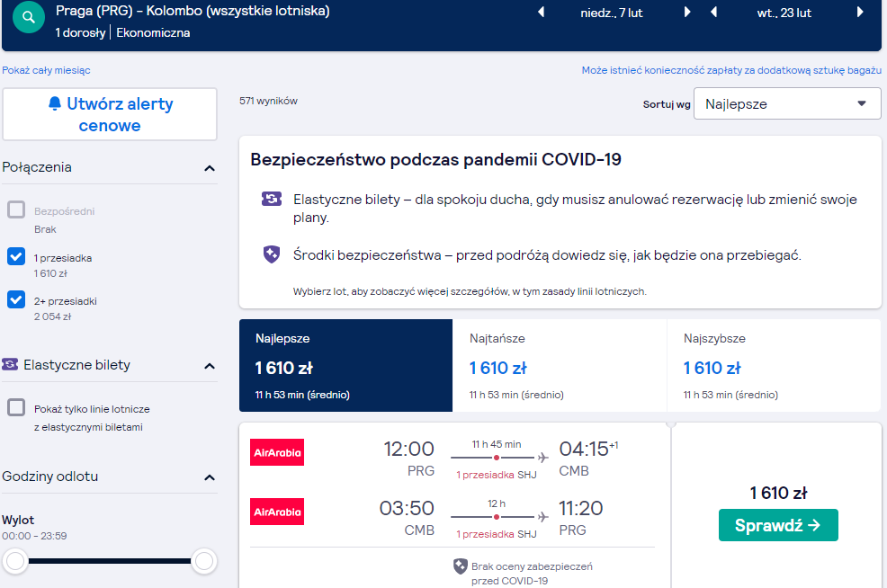Click the flexible tickets icon in COVID panel
Screen dimensions: 887x588
272,199
